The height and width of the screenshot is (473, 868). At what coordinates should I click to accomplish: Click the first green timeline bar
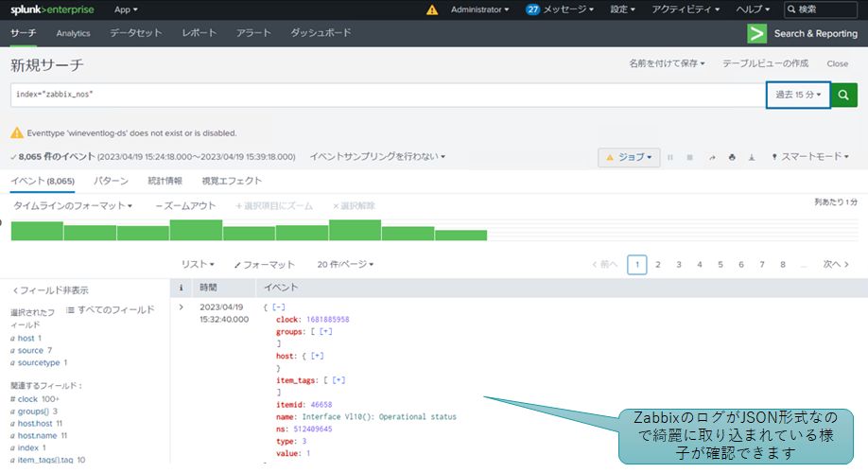[x=37, y=231]
